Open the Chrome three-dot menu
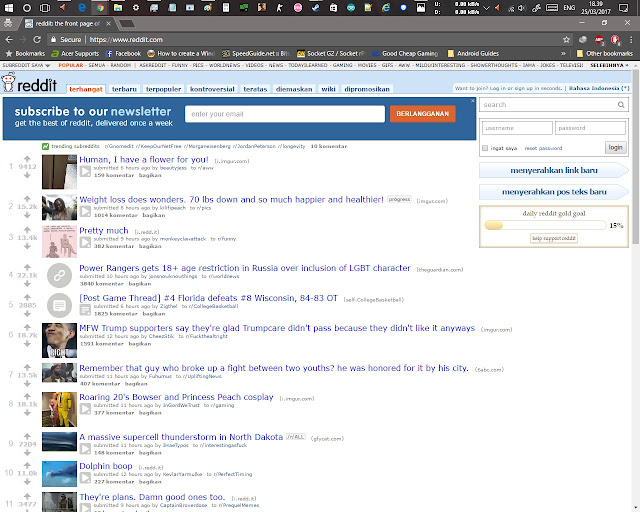This screenshot has width=640, height=512. click(x=631, y=40)
